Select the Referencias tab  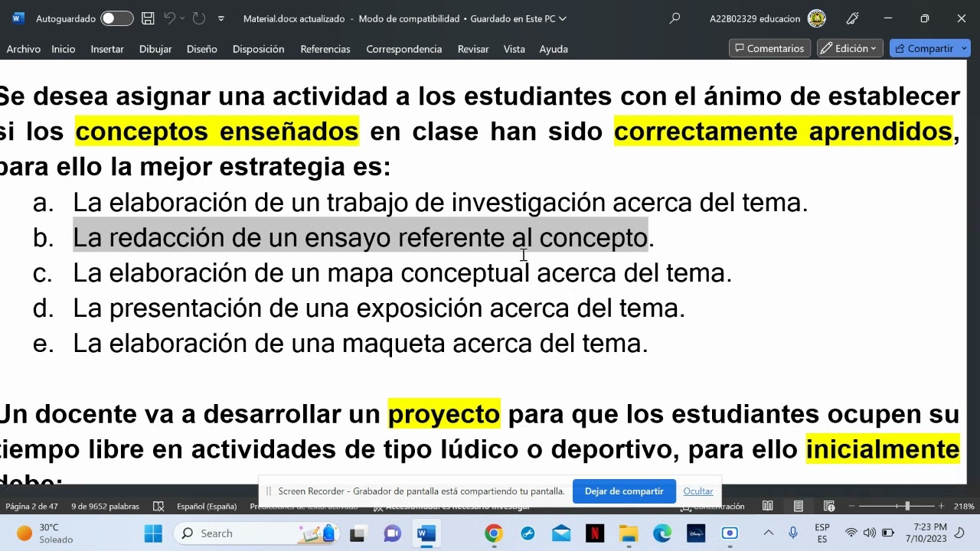click(325, 49)
